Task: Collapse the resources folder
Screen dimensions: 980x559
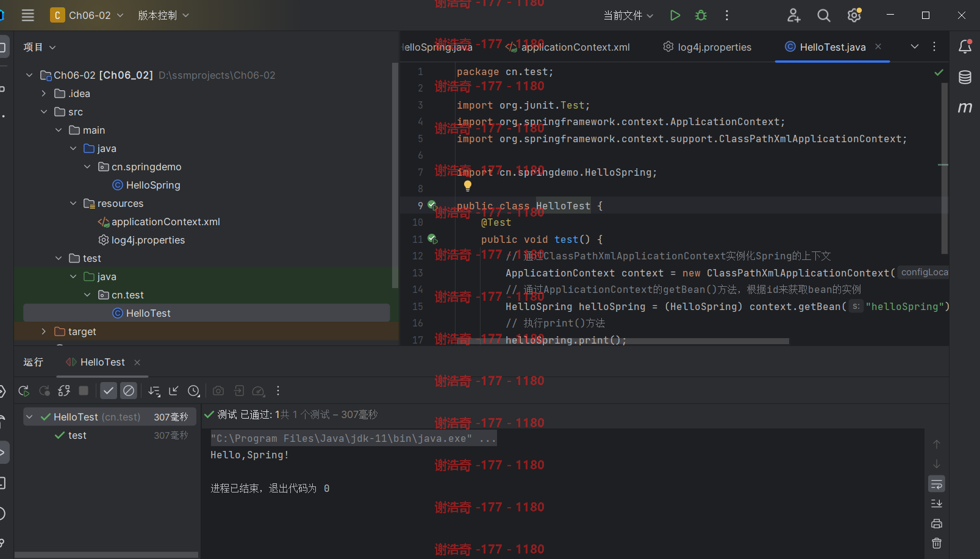Action: pos(73,203)
